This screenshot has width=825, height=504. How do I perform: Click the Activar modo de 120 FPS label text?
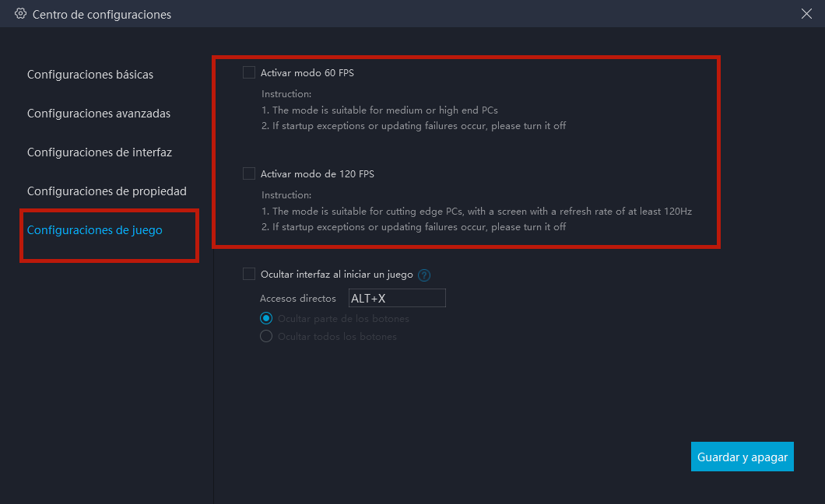coord(318,174)
